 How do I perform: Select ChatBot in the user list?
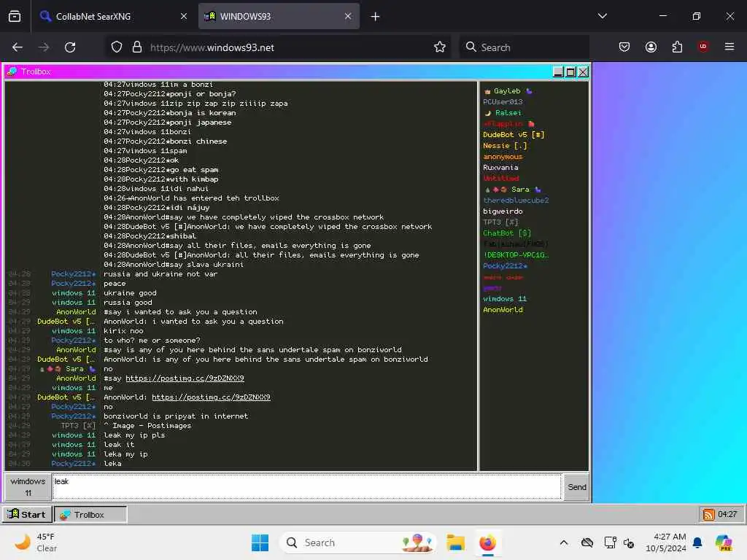click(507, 233)
